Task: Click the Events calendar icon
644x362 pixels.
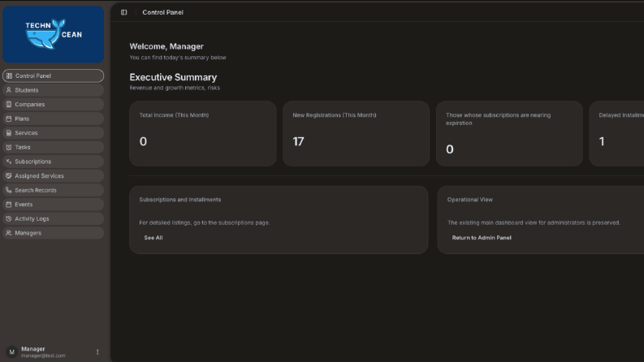Action: tap(9, 205)
